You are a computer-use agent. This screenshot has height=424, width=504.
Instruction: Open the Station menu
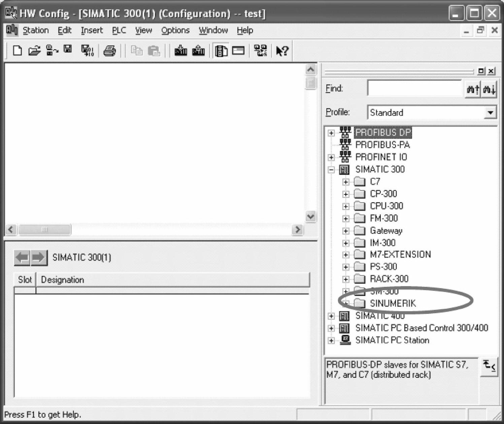pos(36,30)
